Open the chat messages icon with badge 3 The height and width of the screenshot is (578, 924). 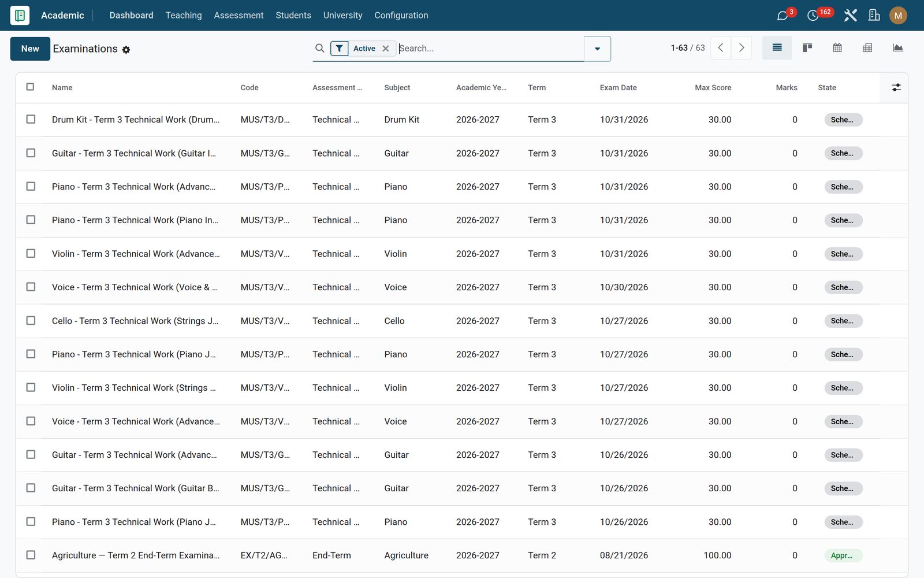click(783, 16)
